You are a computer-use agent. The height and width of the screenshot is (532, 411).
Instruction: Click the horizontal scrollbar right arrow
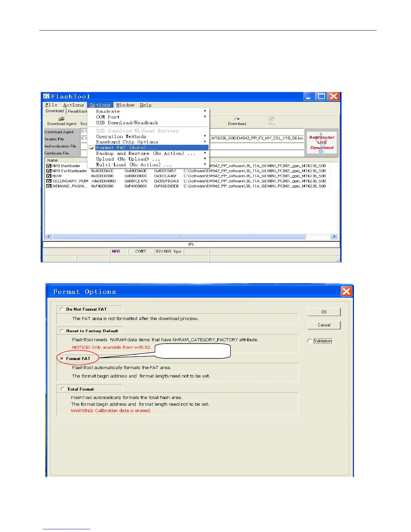pyautogui.click(x=334, y=237)
